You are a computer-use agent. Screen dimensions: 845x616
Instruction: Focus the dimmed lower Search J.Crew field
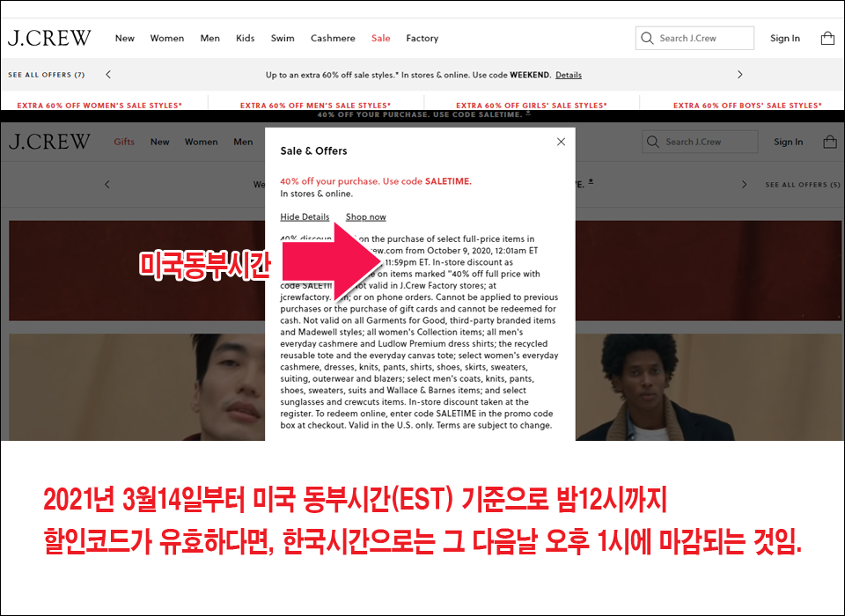tap(700, 142)
